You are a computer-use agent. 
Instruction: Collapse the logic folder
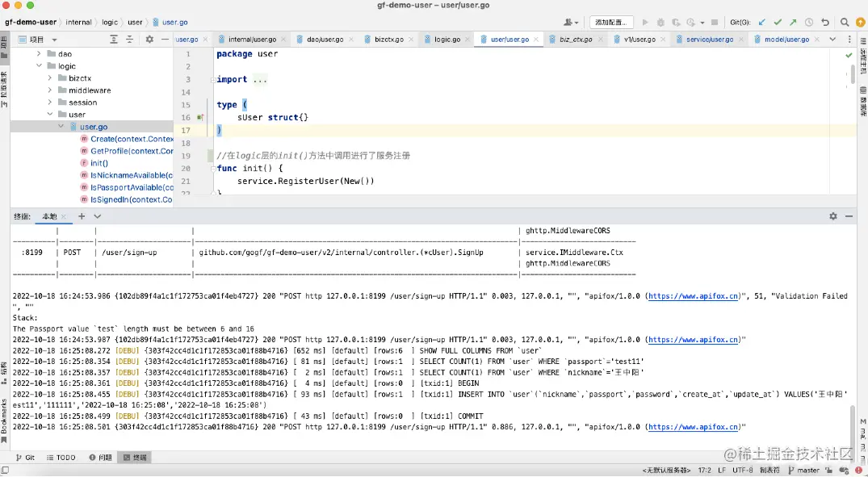[39, 66]
